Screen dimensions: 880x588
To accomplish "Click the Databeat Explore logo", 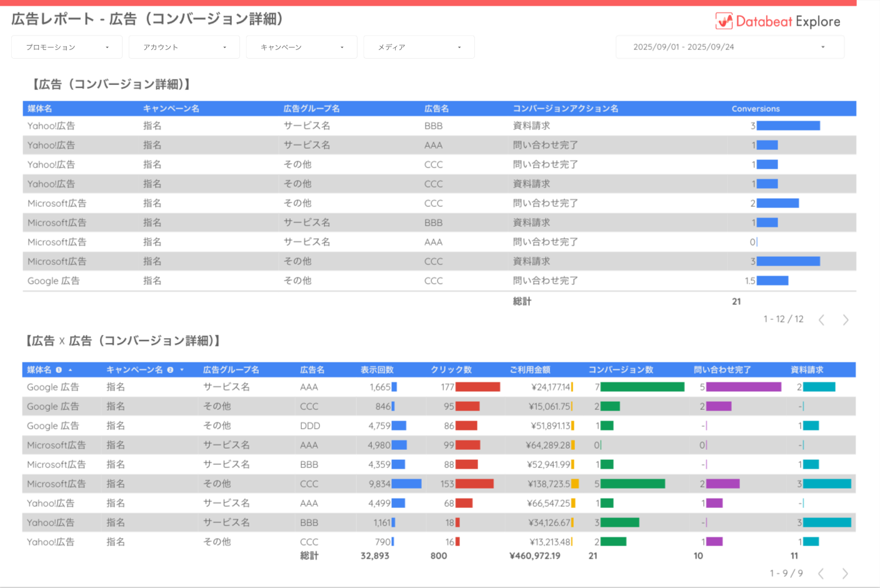I will tap(777, 21).
